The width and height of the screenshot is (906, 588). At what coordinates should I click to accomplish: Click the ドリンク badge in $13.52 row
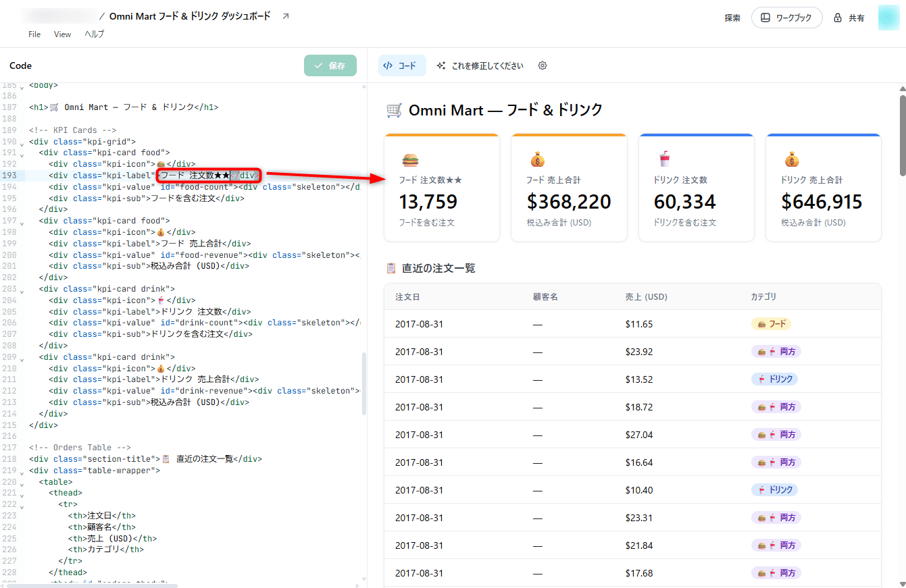[774, 379]
